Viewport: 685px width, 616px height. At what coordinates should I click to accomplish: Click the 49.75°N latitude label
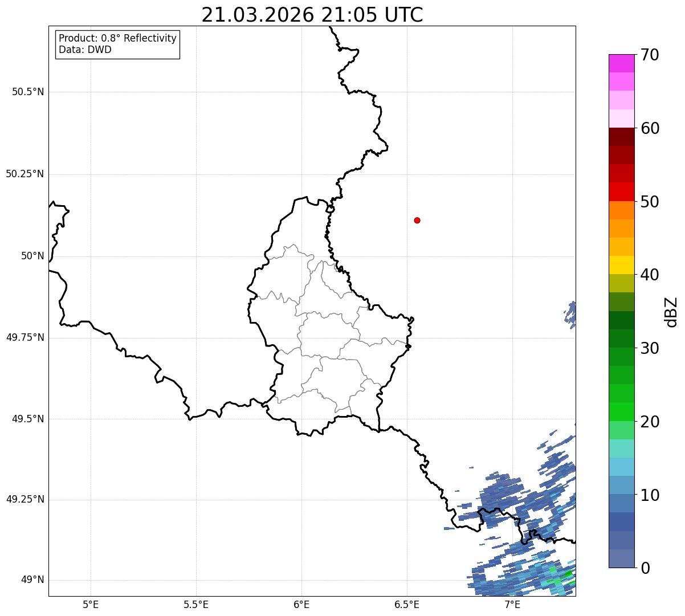tap(25, 337)
